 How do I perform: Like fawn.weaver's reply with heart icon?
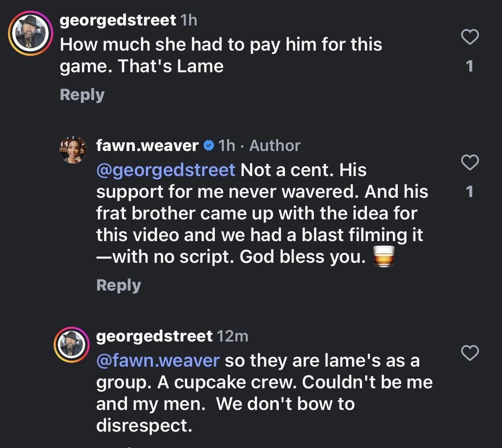pos(470,162)
